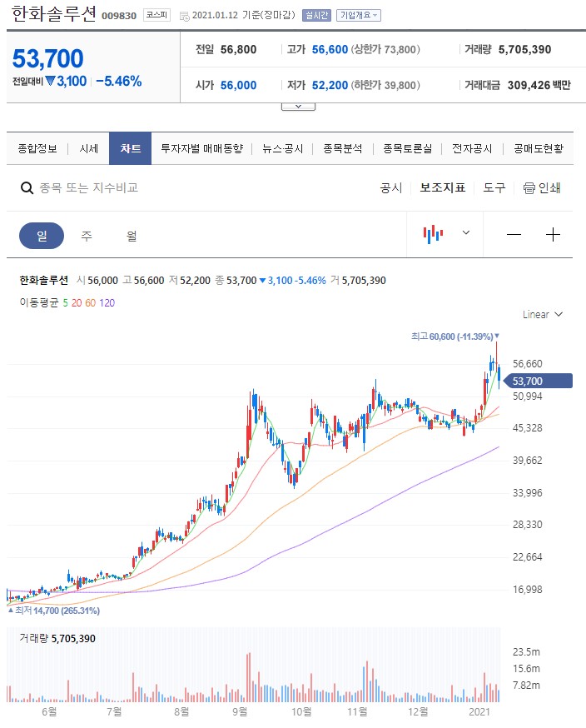586x728 pixels.
Task: Click the 45,328 price axis label
Action: 527,428
